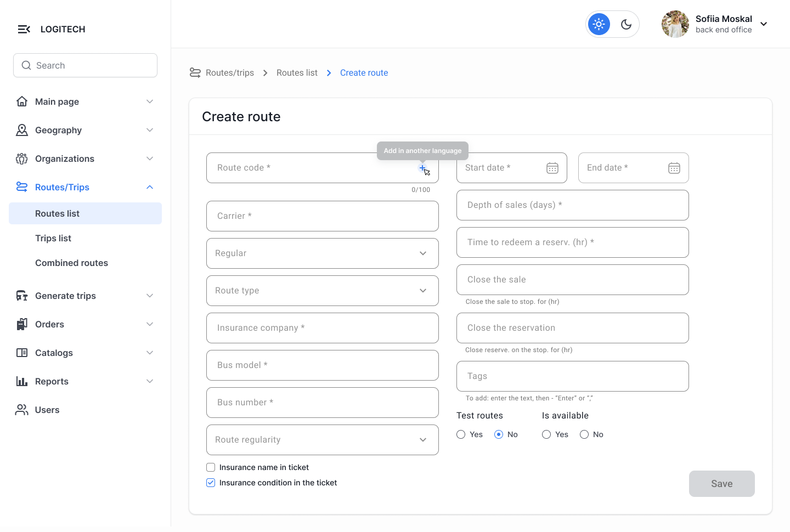The height and width of the screenshot is (532, 790).
Task: Choose No under Is available
Action: click(584, 434)
